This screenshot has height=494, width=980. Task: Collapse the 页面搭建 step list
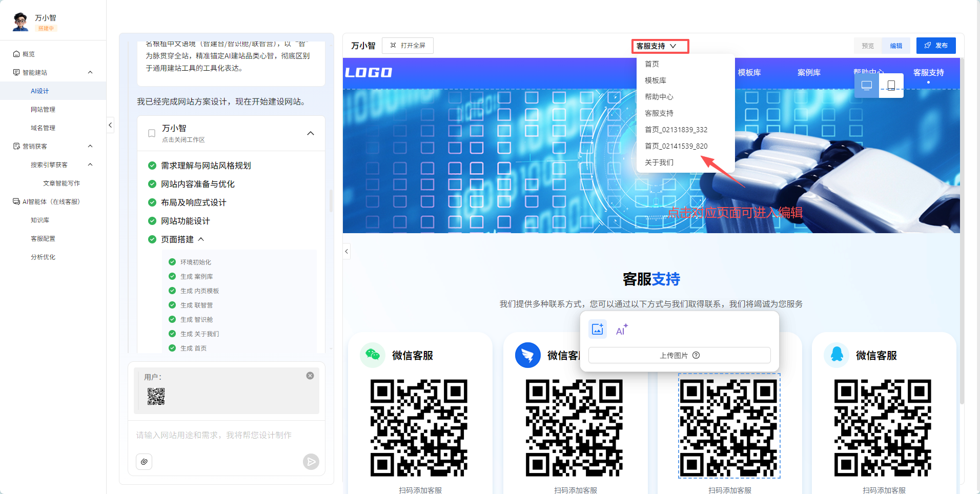coord(201,239)
